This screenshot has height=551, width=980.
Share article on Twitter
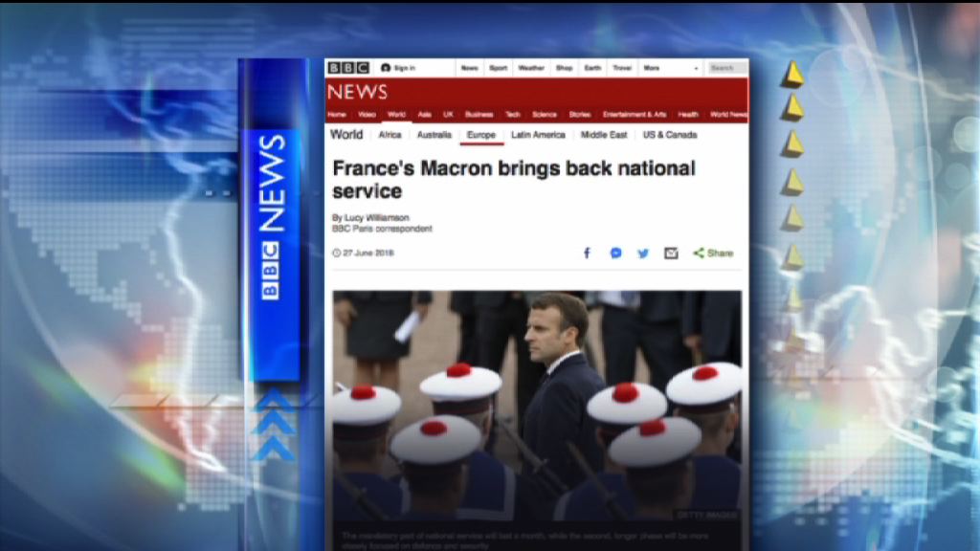pyautogui.click(x=643, y=253)
